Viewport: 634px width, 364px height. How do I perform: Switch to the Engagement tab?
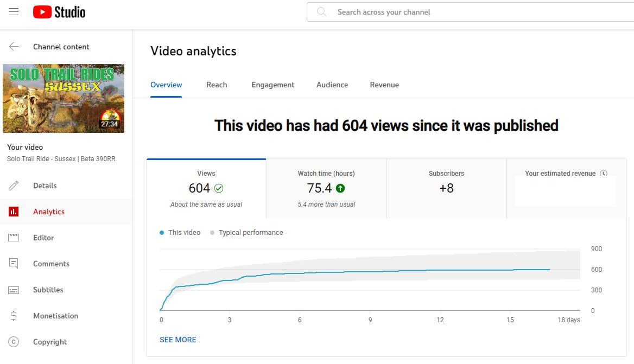(x=273, y=85)
